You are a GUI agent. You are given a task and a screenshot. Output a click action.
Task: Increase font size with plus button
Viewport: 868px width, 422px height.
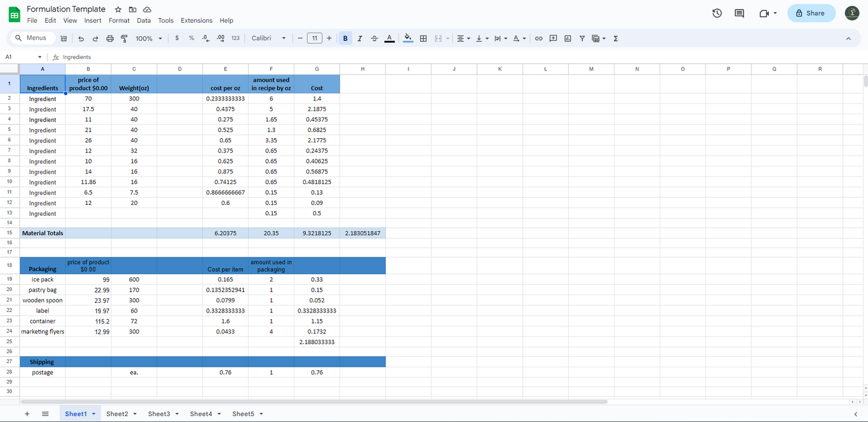(329, 38)
